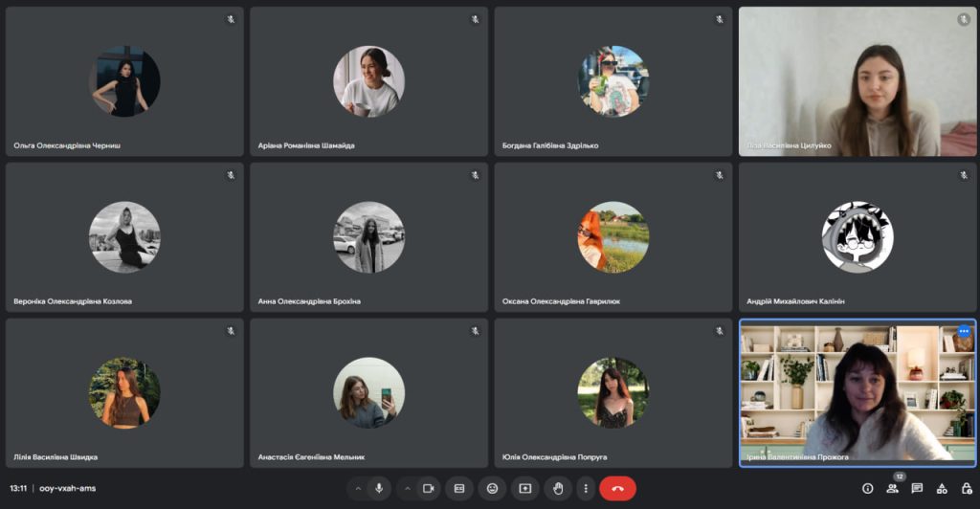Turn on captions
980x509 pixels.
pyautogui.click(x=459, y=488)
